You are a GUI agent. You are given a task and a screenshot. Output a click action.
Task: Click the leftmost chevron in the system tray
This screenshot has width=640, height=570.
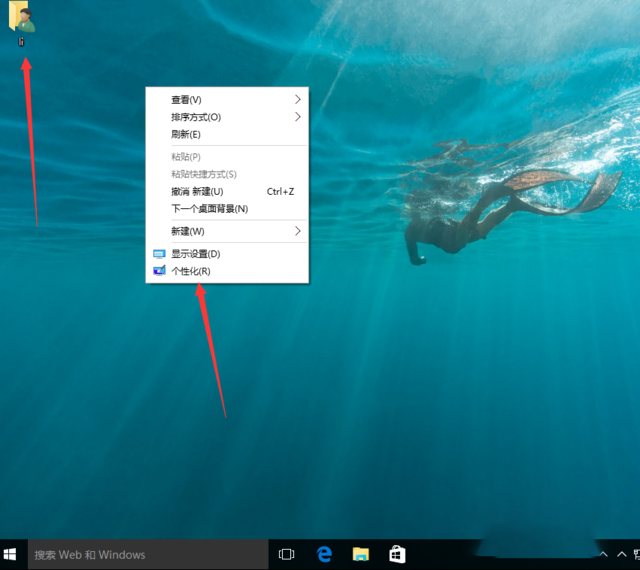603,554
